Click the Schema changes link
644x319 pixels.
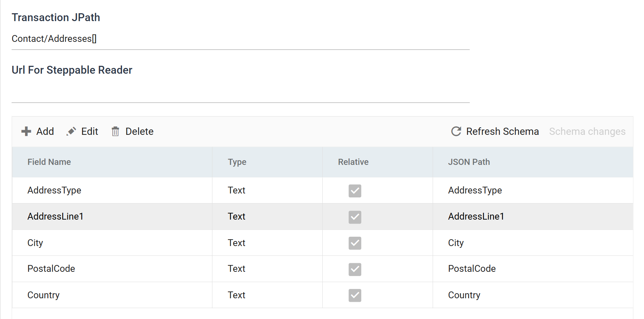coord(587,131)
